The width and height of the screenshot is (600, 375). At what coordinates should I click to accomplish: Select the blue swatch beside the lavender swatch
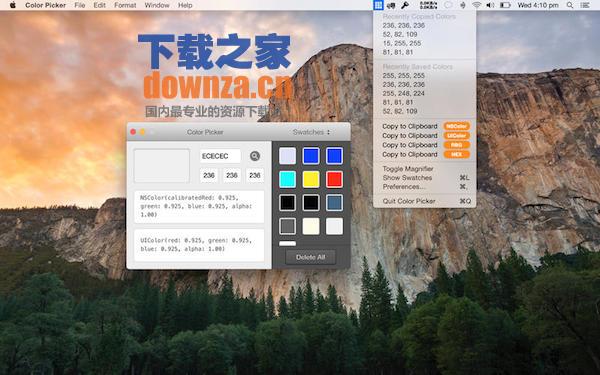point(311,156)
